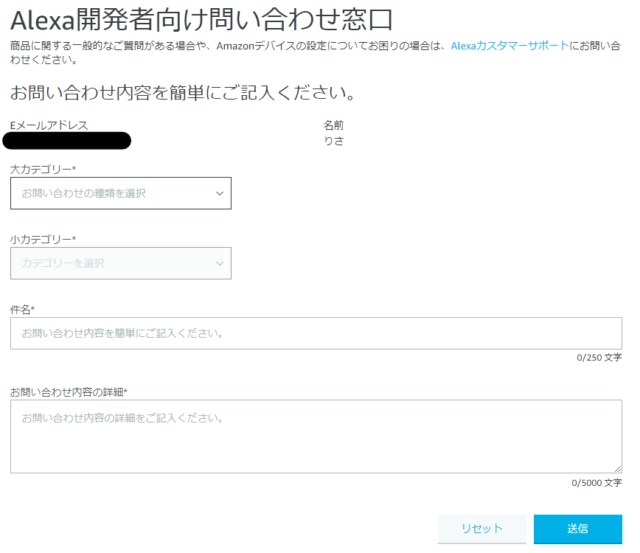Click the Alexa開発者向け問い合わせ窓口 heading

tap(202, 20)
